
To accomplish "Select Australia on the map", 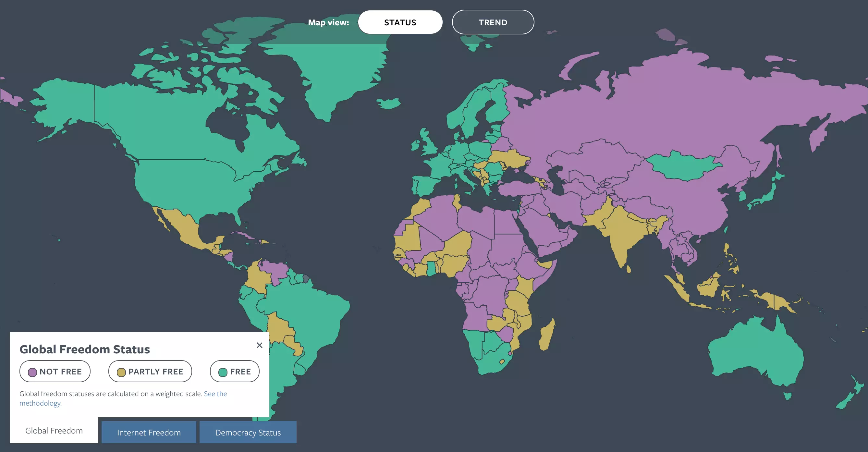I will click(755, 354).
